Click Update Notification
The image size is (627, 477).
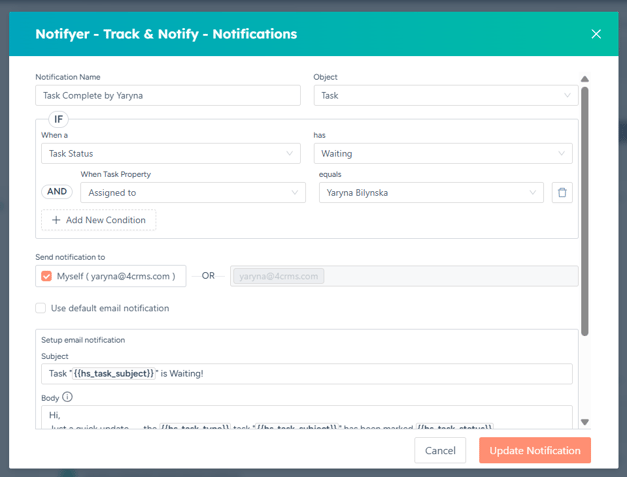pos(535,450)
